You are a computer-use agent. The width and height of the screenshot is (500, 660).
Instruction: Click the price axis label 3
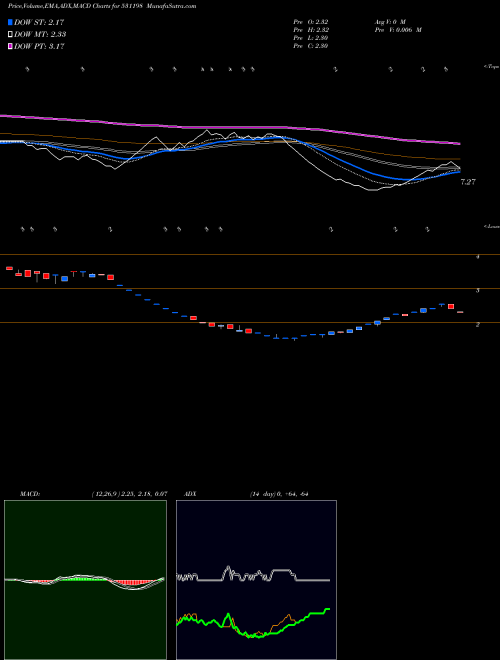478,290
